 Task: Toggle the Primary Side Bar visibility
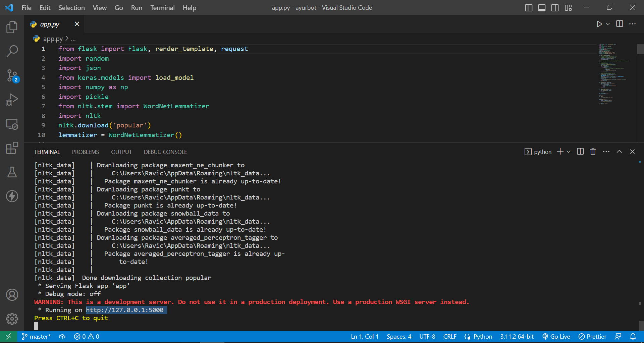coord(529,7)
